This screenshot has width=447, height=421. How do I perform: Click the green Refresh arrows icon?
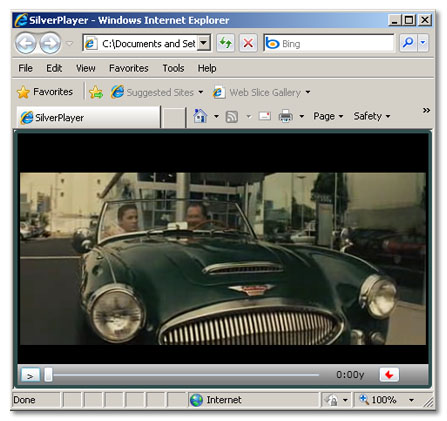pos(226,43)
